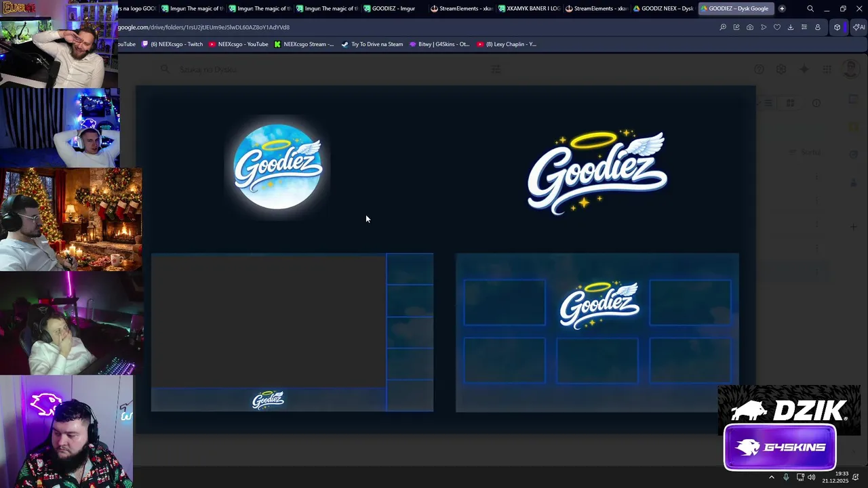Open taskbar network icon
The height and width of the screenshot is (488, 868).
800,477
